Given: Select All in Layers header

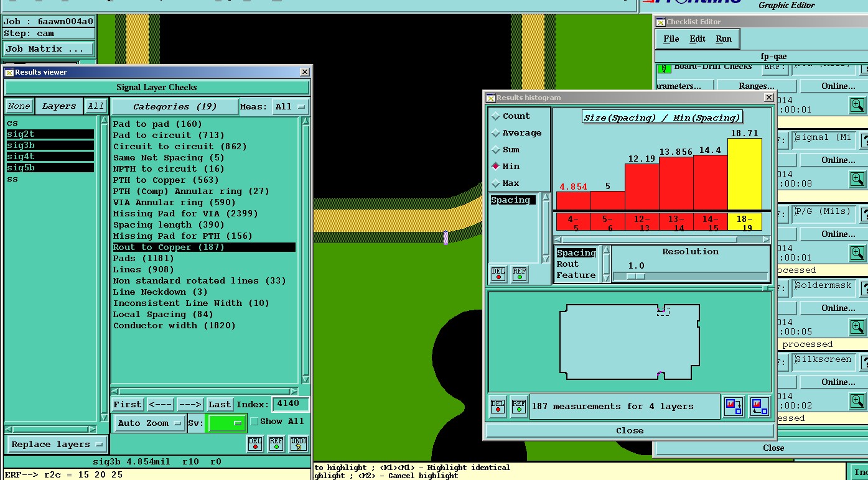Looking at the screenshot, I should click(96, 106).
